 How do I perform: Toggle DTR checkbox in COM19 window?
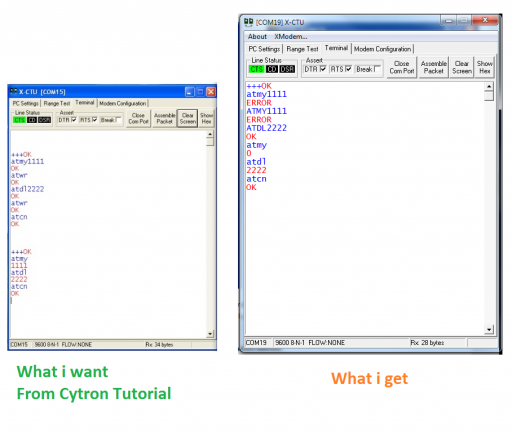coord(323,69)
